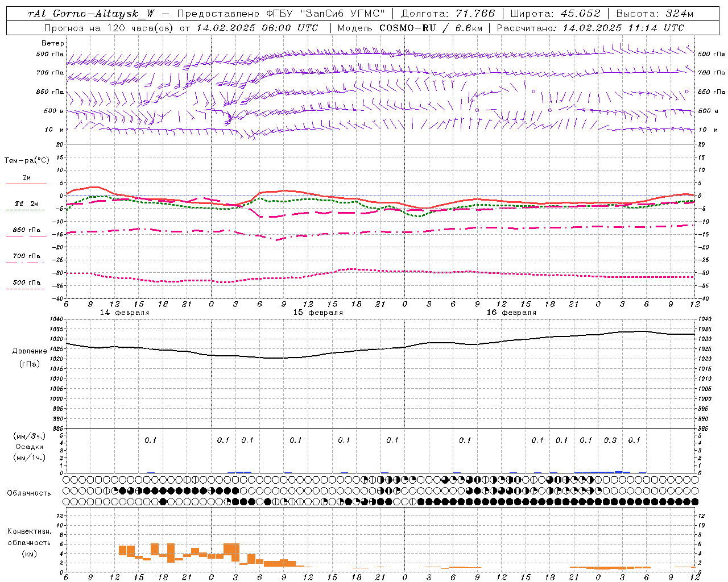Click the Td 2м legend label
Screen dimensions: 728x582
tap(27, 203)
